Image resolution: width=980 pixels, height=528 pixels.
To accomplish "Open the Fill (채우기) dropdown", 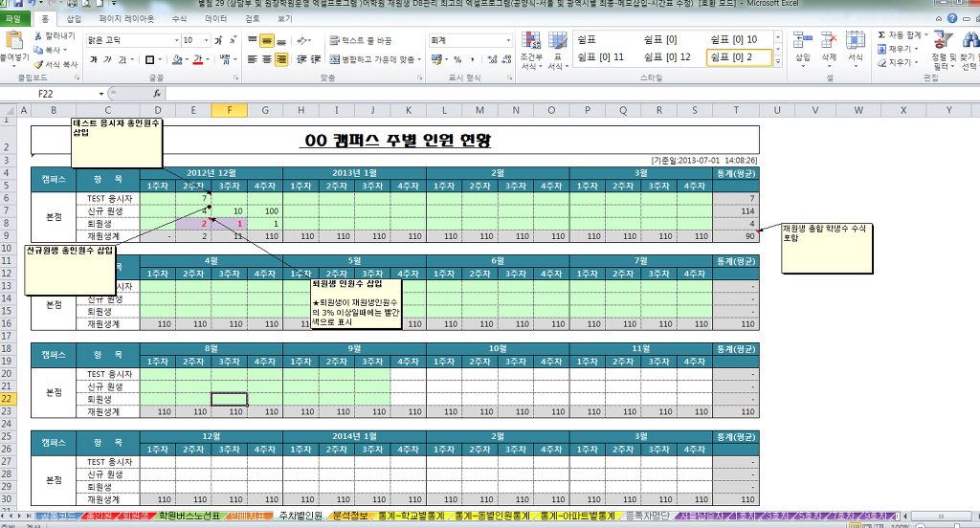I will point(898,49).
